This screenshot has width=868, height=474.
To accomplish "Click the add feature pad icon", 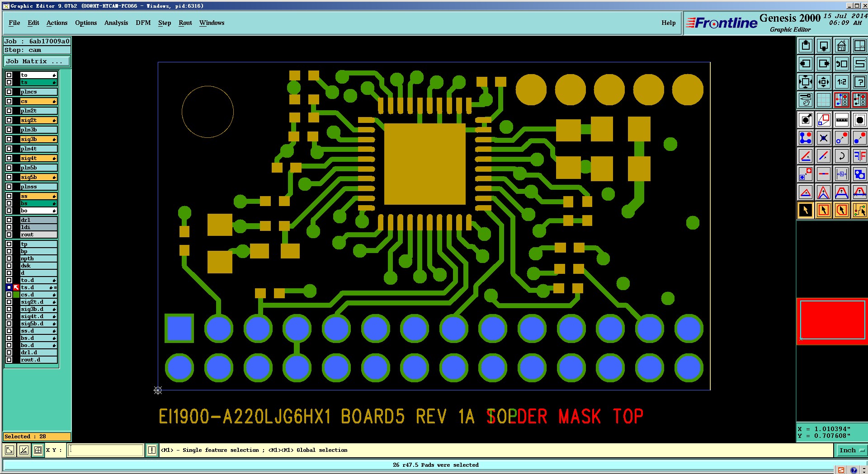I will (806, 120).
